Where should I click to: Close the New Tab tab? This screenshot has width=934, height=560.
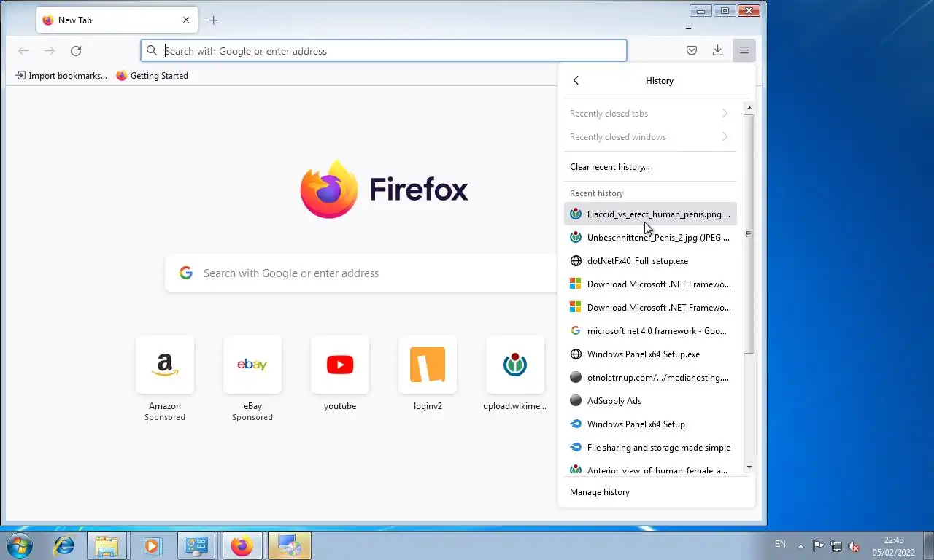tap(185, 20)
